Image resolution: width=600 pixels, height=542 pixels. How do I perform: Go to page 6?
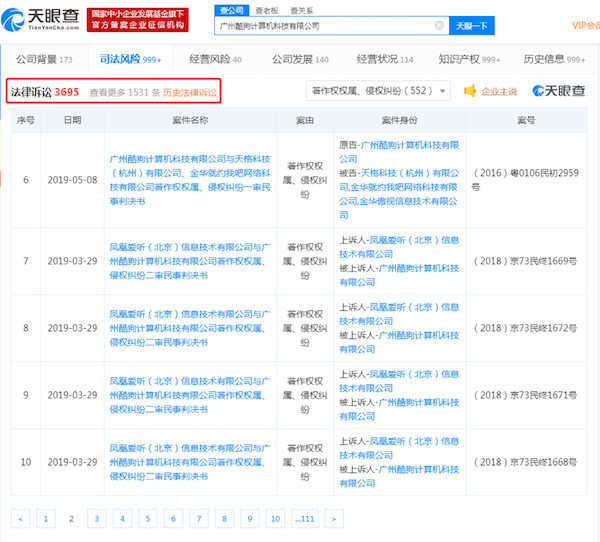point(173,519)
